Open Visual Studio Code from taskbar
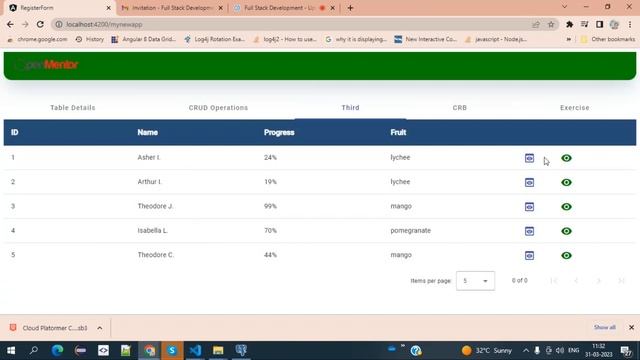This screenshot has height=360, width=640. point(195,350)
